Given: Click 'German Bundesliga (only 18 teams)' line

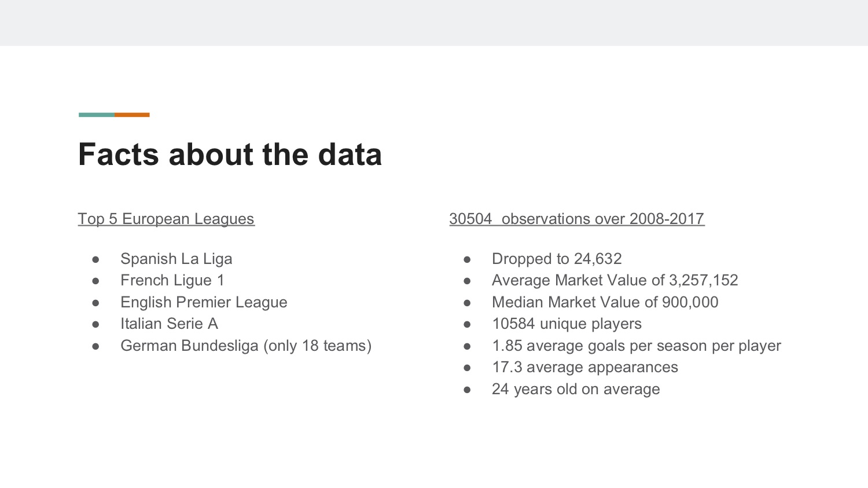Looking at the screenshot, I should [x=246, y=346].
